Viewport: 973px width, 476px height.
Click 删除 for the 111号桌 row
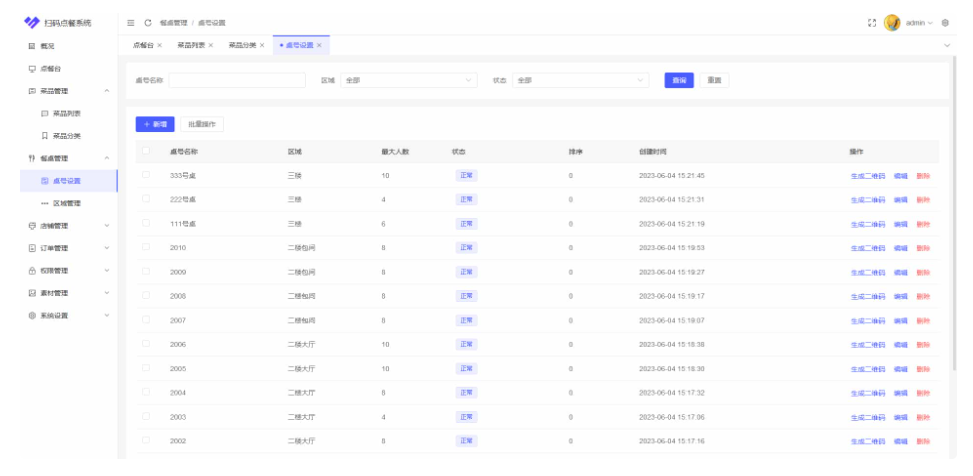923,224
